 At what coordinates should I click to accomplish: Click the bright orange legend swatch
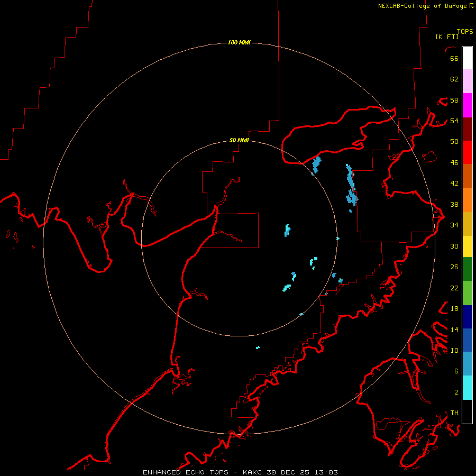click(467, 200)
